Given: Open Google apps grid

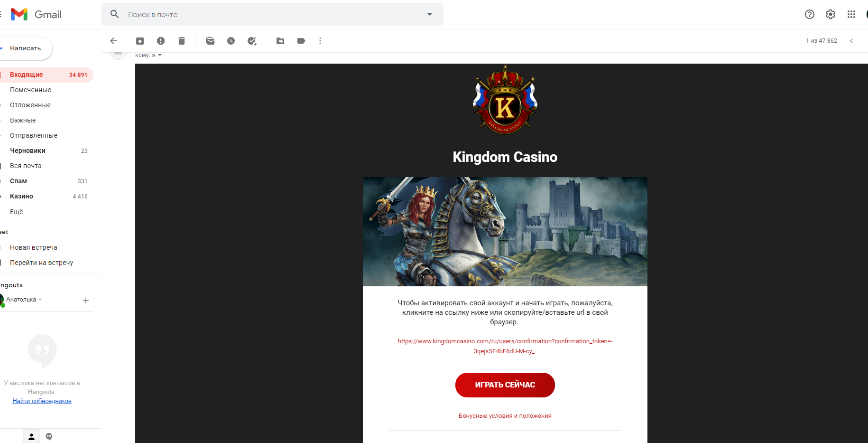Looking at the screenshot, I should point(851,14).
